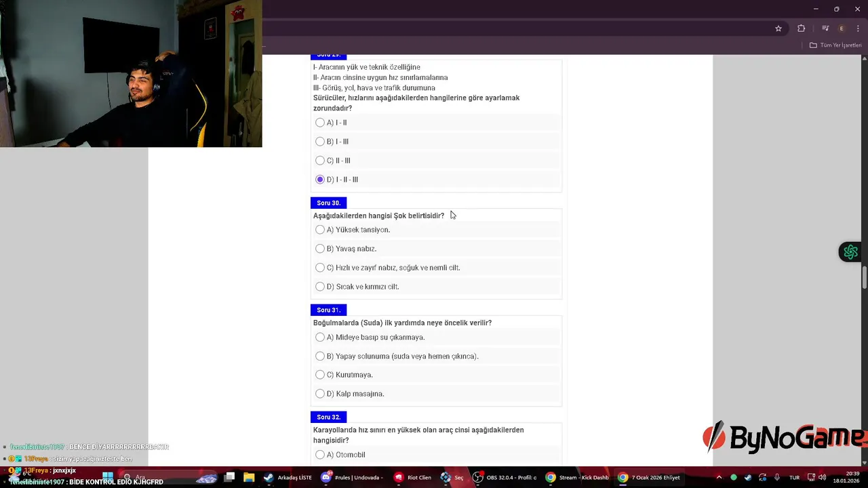
Task: Click the Soru 32. question label
Action: [x=329, y=417]
